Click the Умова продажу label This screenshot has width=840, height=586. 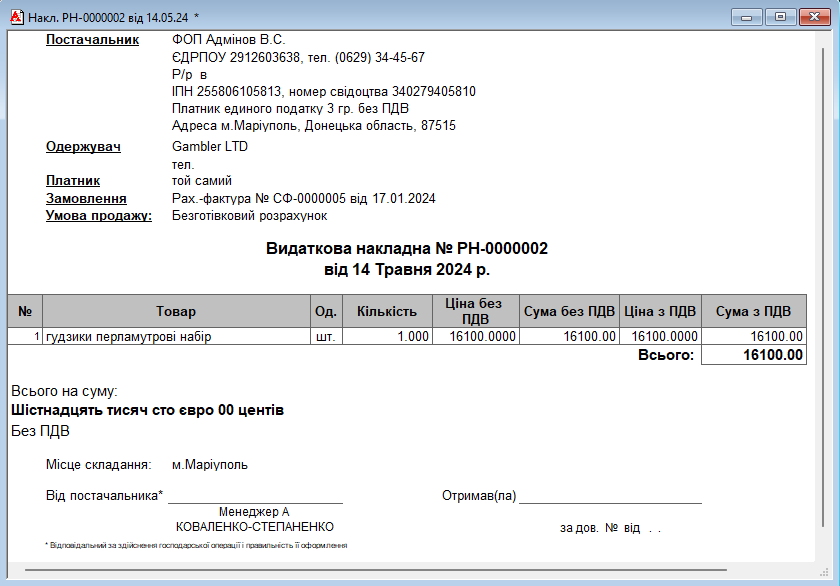pyautogui.click(x=98, y=216)
